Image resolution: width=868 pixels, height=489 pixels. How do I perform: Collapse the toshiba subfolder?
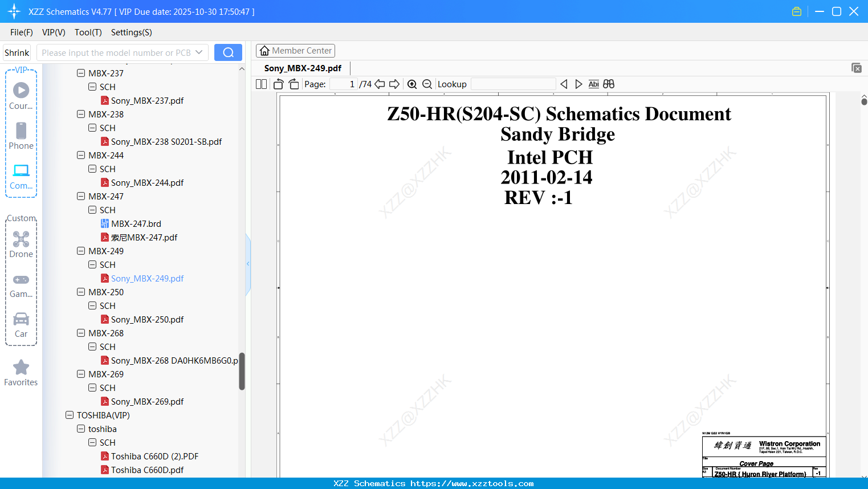(x=81, y=429)
